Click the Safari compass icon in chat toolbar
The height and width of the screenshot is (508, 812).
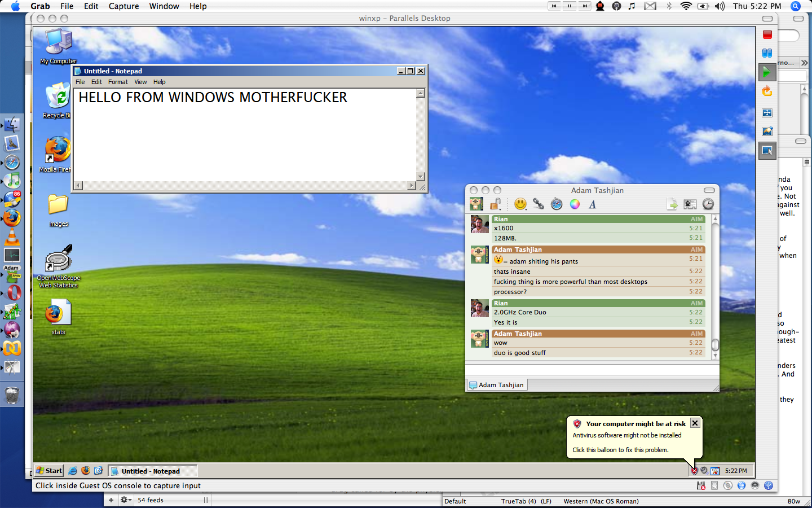[x=557, y=204]
